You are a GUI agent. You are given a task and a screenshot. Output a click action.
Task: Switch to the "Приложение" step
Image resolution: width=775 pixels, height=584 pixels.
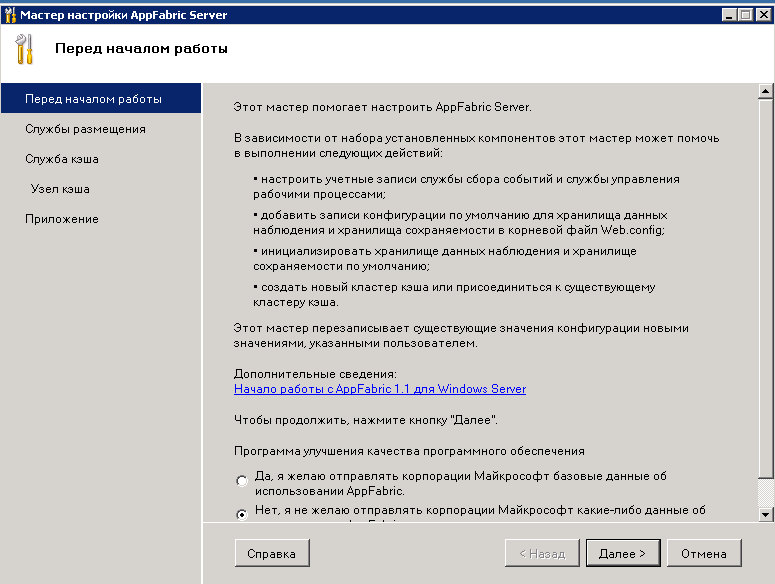tap(61, 219)
